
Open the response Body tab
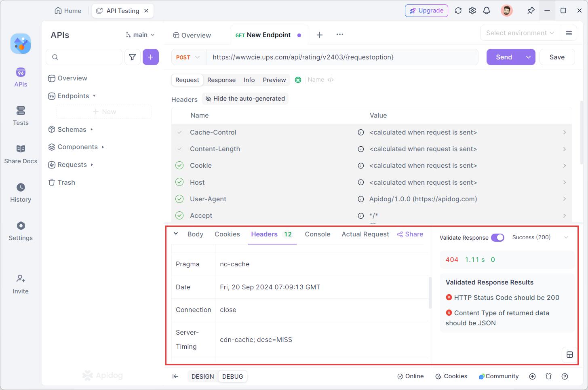[x=195, y=234]
